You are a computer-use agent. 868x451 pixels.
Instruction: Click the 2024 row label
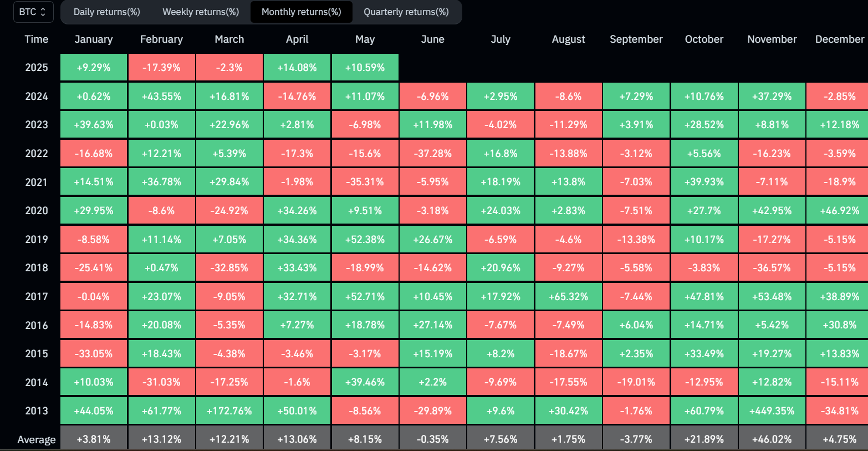pyautogui.click(x=37, y=97)
